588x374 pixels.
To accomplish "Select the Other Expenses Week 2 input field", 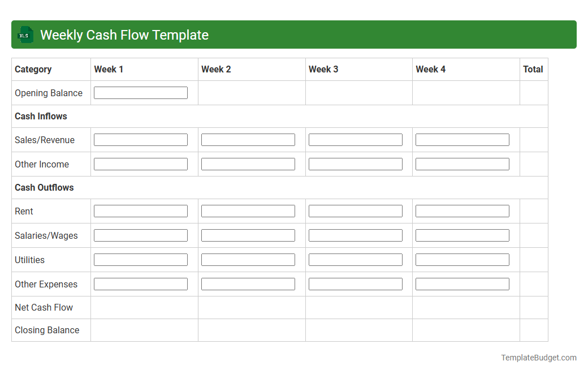I will coord(248,283).
